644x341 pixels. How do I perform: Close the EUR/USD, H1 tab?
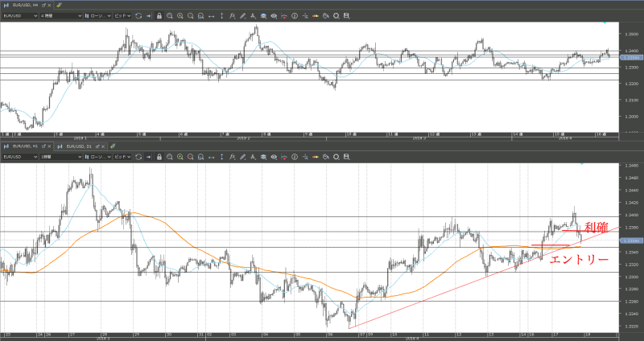click(x=49, y=146)
